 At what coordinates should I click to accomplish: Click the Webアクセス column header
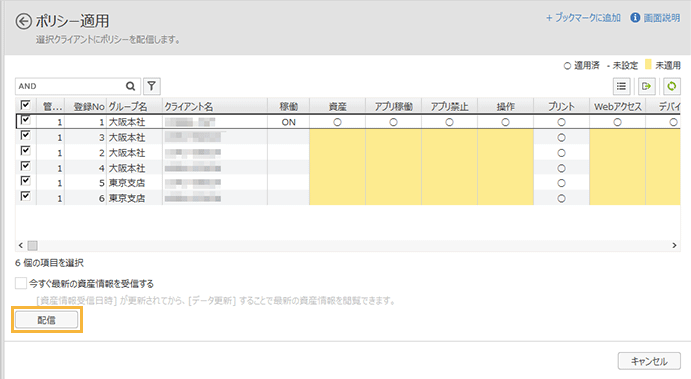click(x=617, y=107)
